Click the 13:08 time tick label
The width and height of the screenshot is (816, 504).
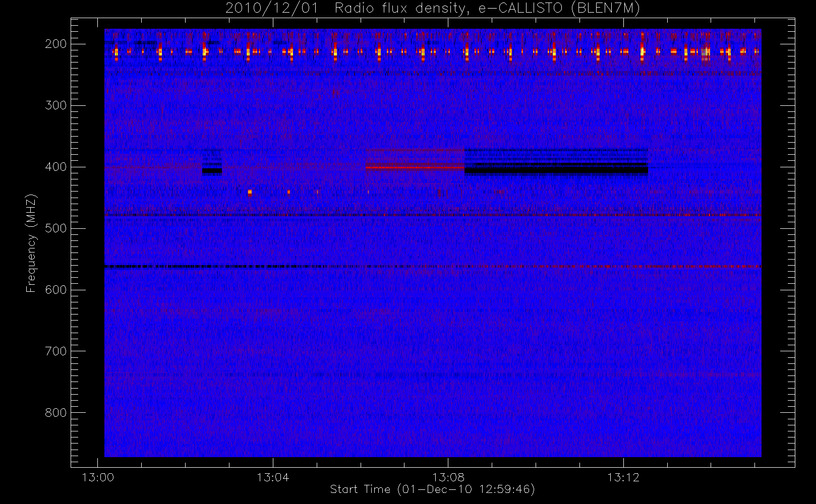tap(448, 477)
